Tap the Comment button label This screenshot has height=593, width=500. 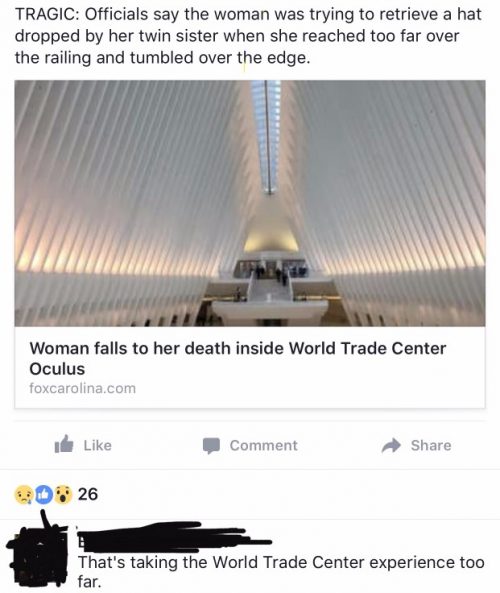(x=264, y=445)
